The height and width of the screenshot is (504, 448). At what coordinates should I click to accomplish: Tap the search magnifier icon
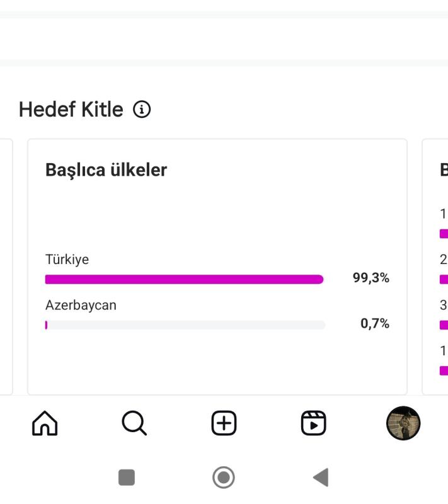pyautogui.click(x=134, y=423)
